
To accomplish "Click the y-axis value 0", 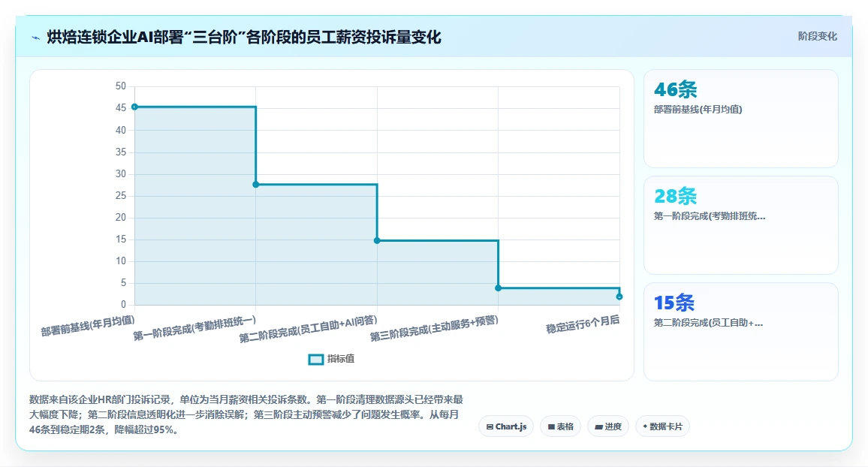I will (123, 305).
